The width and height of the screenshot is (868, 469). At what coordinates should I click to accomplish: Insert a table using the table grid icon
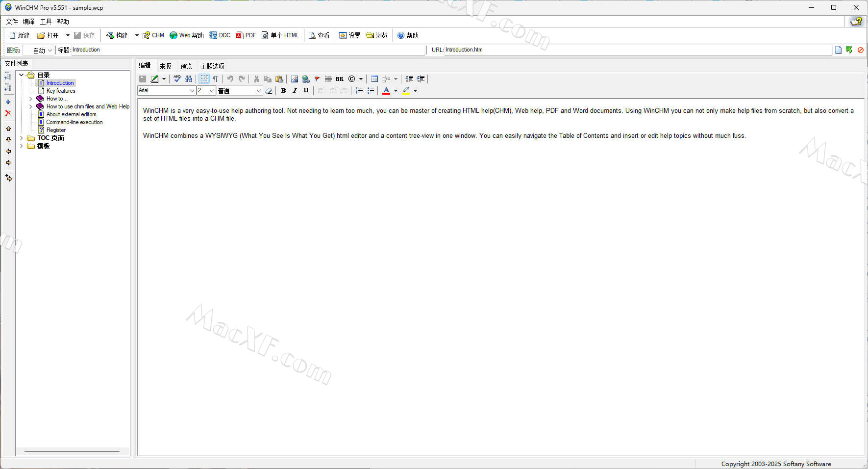tap(374, 79)
